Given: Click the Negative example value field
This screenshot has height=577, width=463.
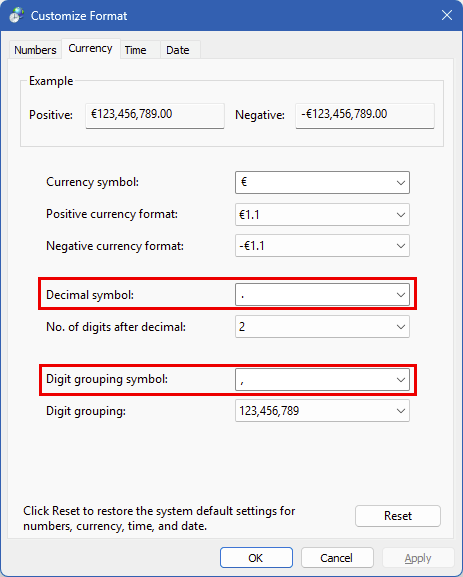Looking at the screenshot, I should tap(365, 116).
